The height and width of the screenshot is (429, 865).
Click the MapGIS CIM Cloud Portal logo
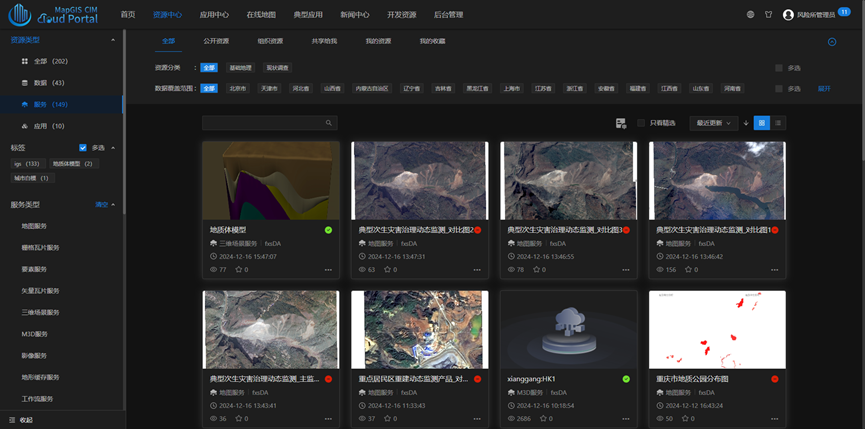53,15
